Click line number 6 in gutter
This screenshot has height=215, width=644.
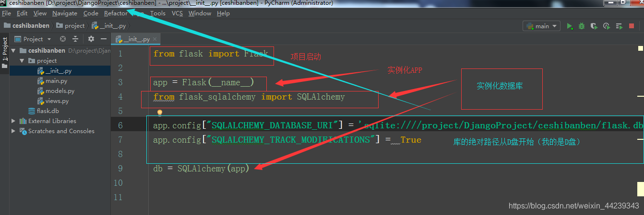pyautogui.click(x=120, y=125)
